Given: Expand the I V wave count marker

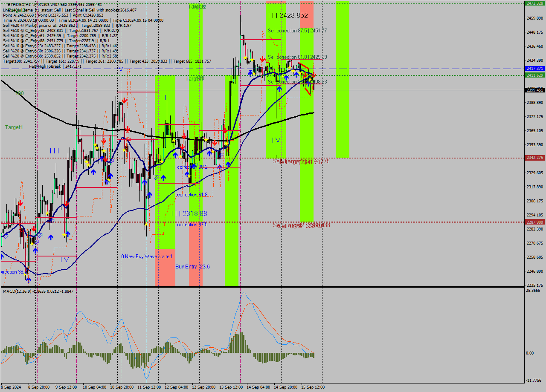Looking at the screenshot, I should 275,140.
